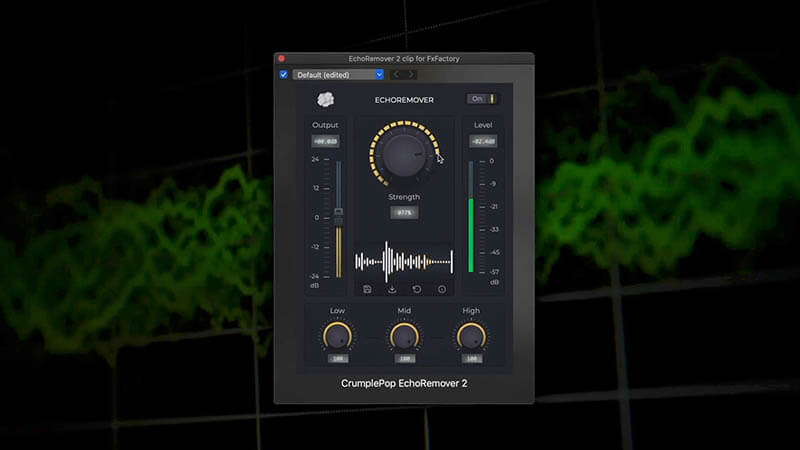Screen dimensions: 800x450
Task: Click the info circle icon
Action: click(442, 289)
